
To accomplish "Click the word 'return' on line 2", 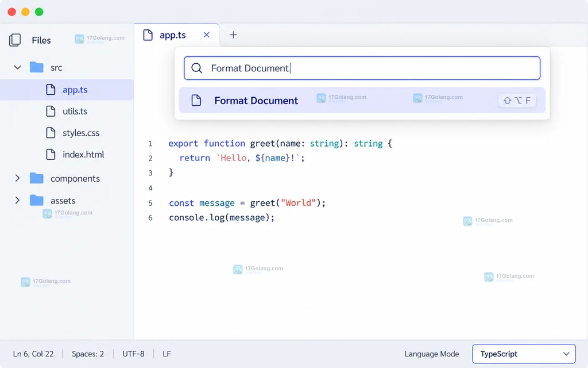I will point(195,158).
